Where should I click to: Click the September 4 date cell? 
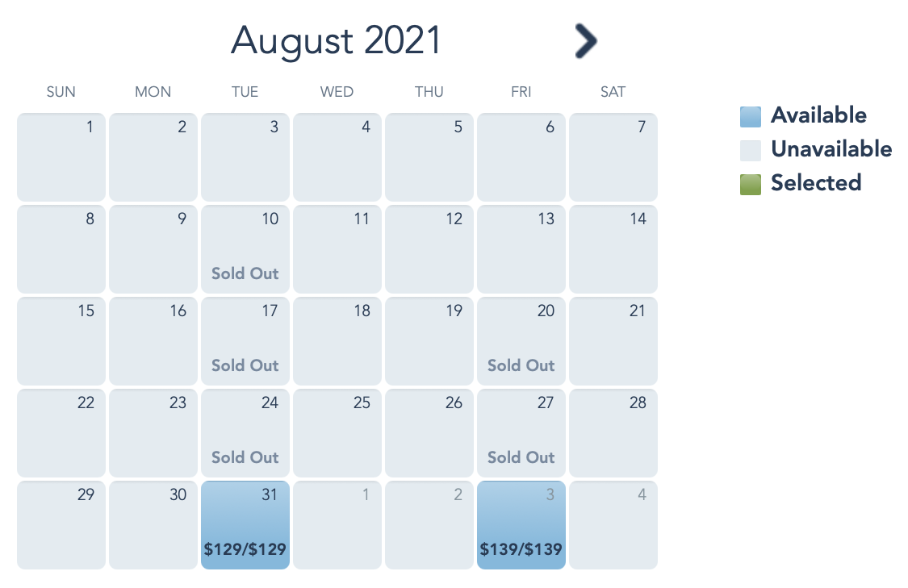[x=613, y=525]
